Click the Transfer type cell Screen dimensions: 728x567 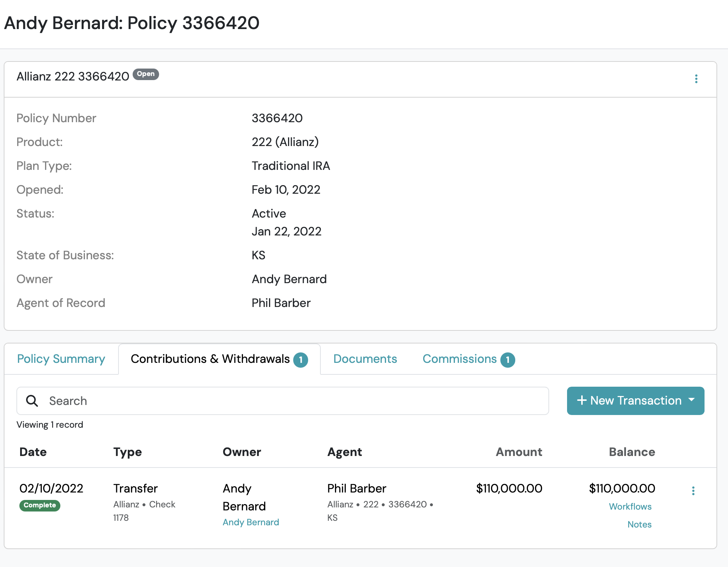pyautogui.click(x=136, y=488)
